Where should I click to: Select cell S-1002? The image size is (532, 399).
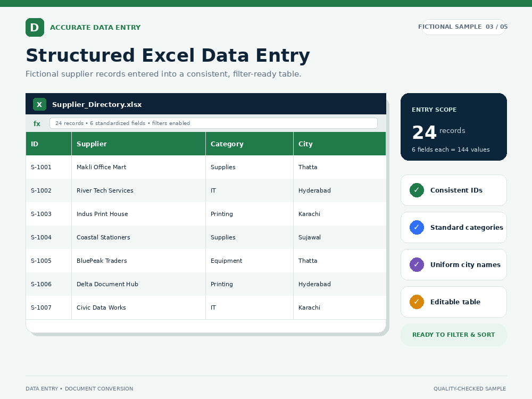[x=48, y=190]
